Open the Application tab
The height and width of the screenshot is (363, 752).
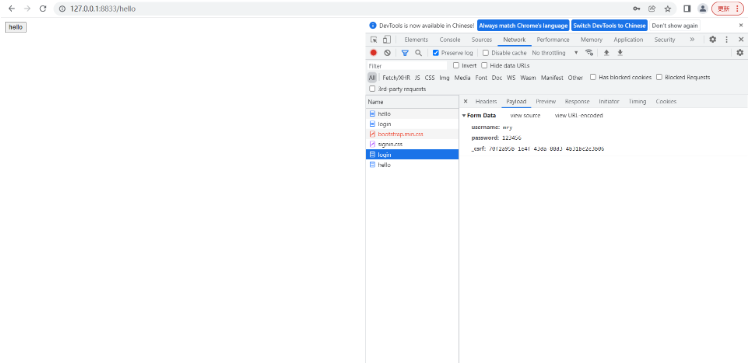coord(628,40)
